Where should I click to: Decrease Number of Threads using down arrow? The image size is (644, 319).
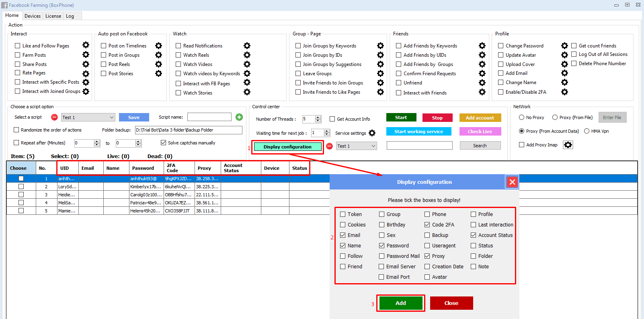[x=318, y=121]
